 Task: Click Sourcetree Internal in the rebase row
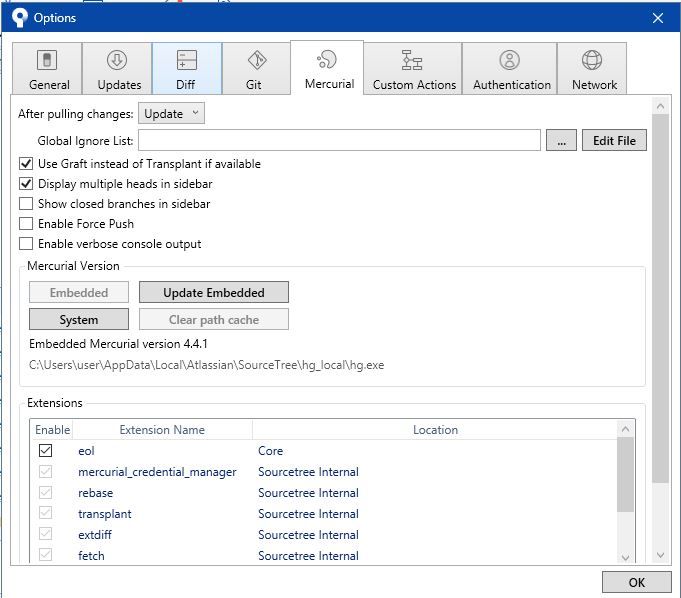click(x=308, y=493)
